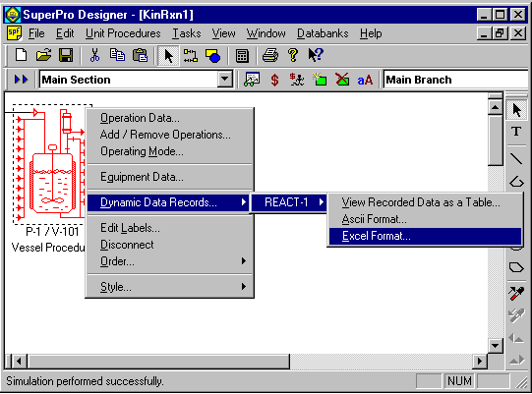Activate the select arrow mode in toolbar
The image size is (532, 394).
point(168,56)
